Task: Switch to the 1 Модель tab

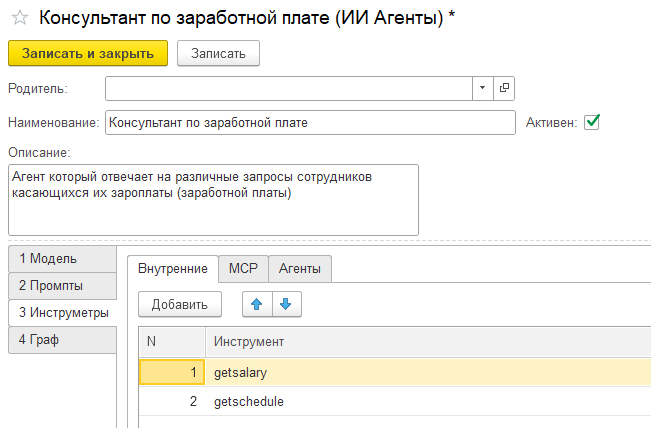Action: (61, 258)
